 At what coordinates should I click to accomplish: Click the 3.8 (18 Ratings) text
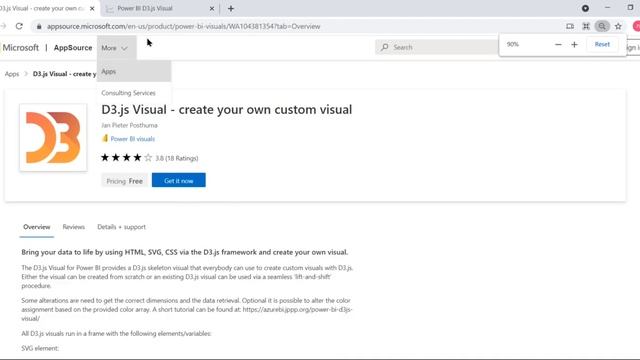pos(177,158)
